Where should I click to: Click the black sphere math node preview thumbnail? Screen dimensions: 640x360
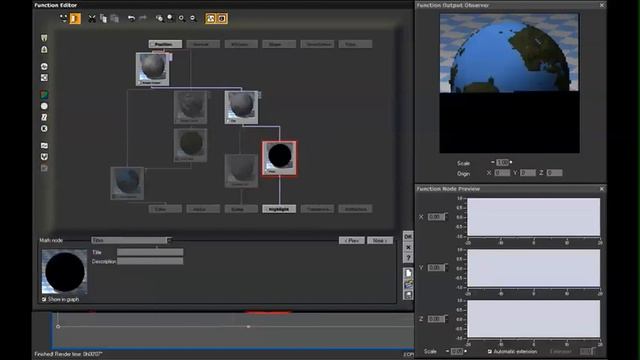pyautogui.click(x=64, y=272)
